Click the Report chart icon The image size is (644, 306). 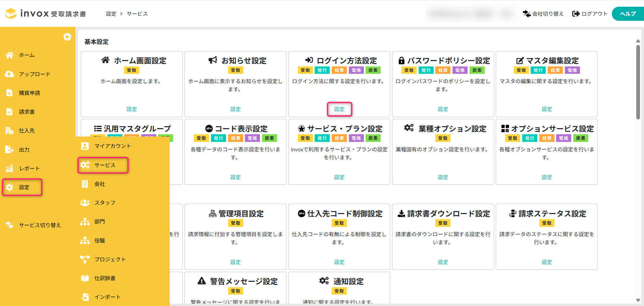(9, 168)
